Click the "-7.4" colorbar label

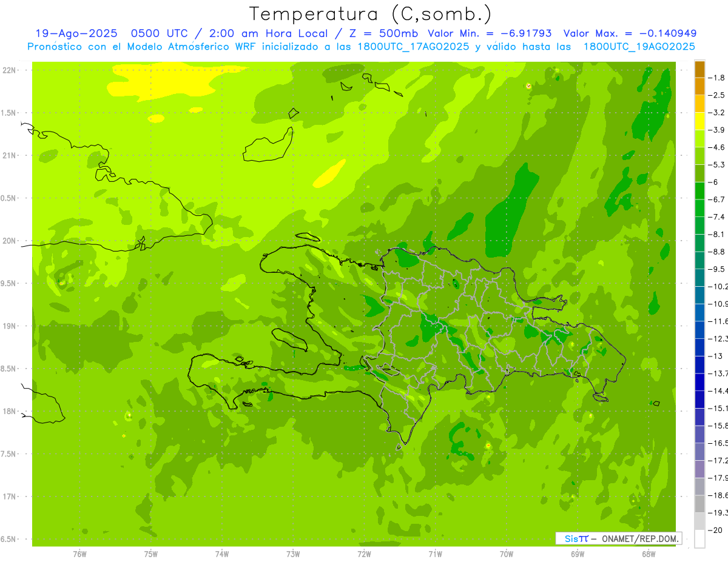point(717,217)
